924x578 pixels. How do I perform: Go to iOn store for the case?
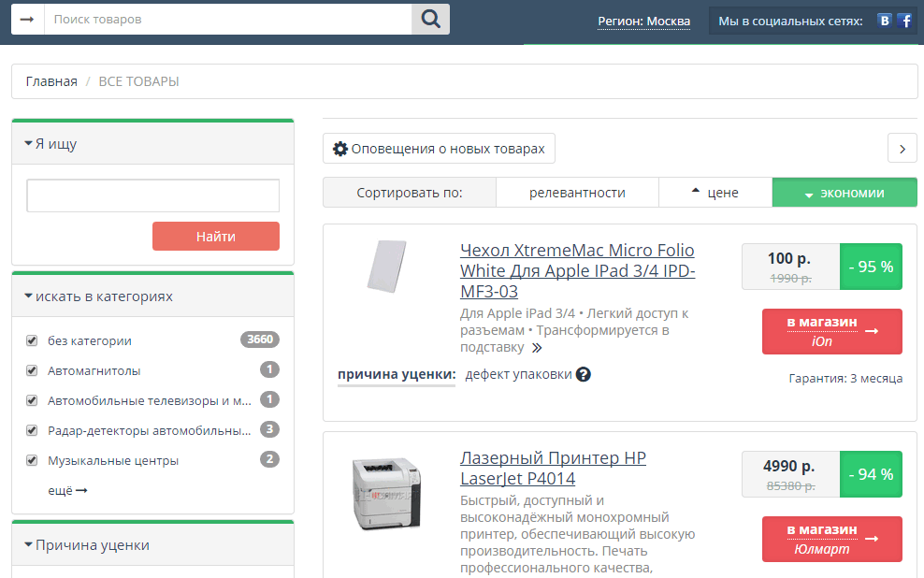coord(832,331)
